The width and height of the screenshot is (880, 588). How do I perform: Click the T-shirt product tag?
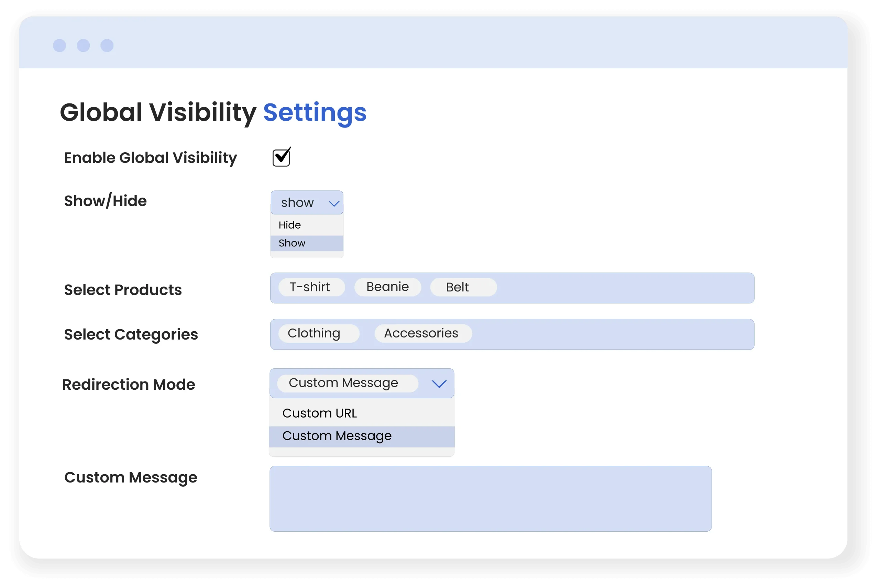(311, 287)
